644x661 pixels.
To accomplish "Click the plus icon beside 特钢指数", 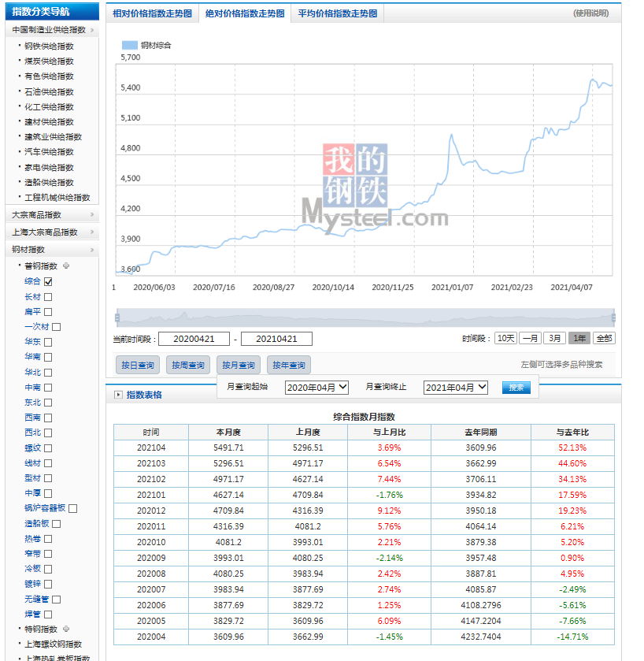I will [66, 629].
